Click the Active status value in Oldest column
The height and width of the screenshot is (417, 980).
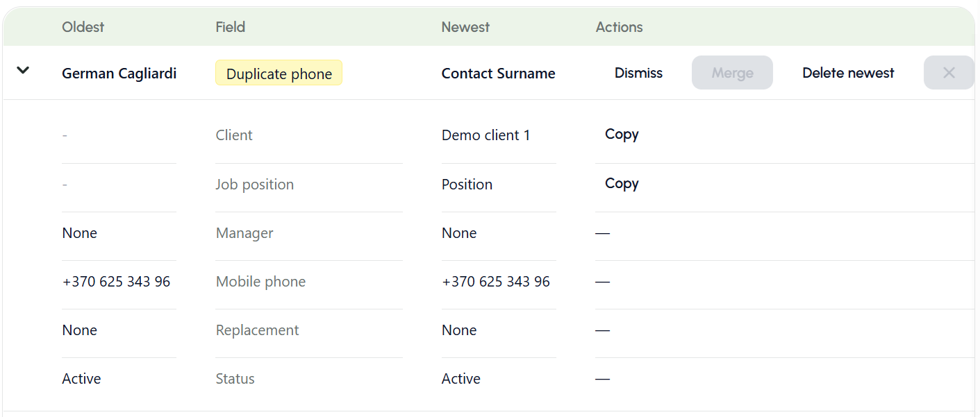pos(81,378)
